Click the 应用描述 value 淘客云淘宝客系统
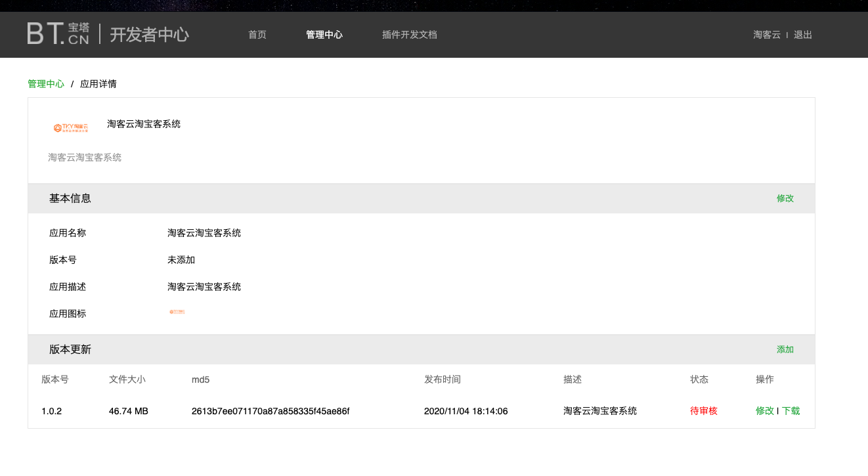 click(x=204, y=287)
